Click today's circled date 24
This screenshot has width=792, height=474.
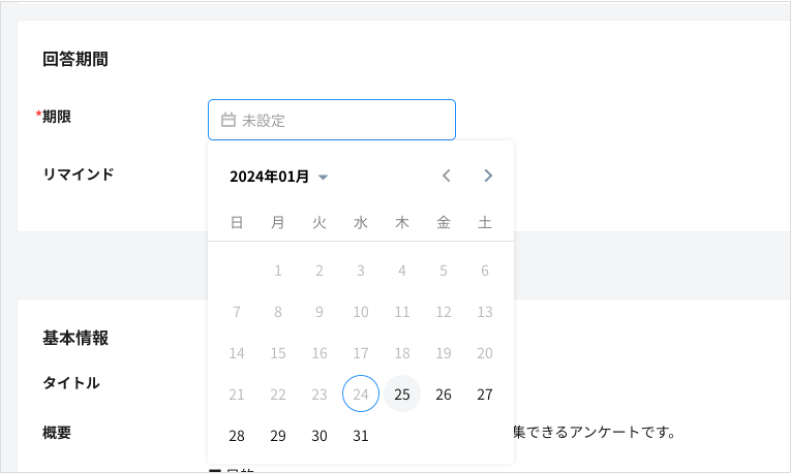[361, 394]
